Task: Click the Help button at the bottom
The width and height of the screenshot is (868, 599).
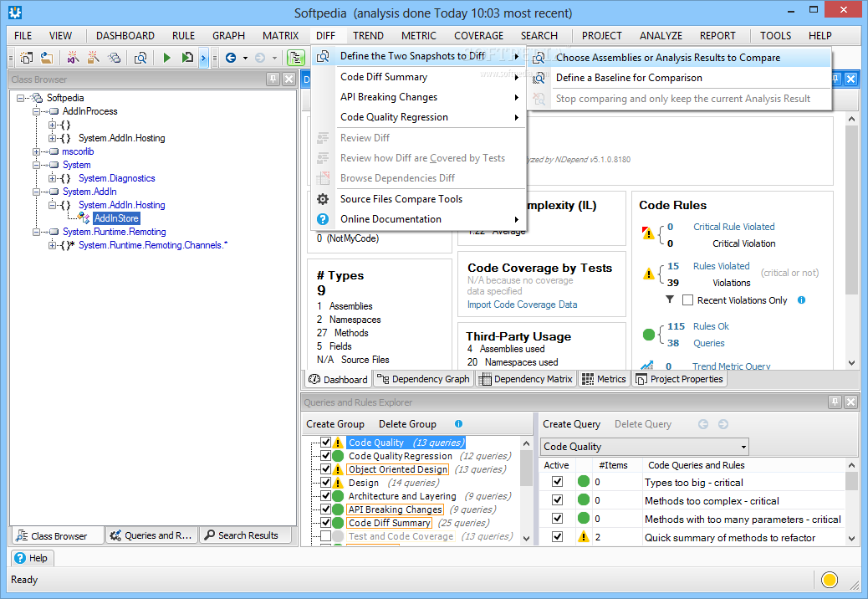Action: (32, 558)
